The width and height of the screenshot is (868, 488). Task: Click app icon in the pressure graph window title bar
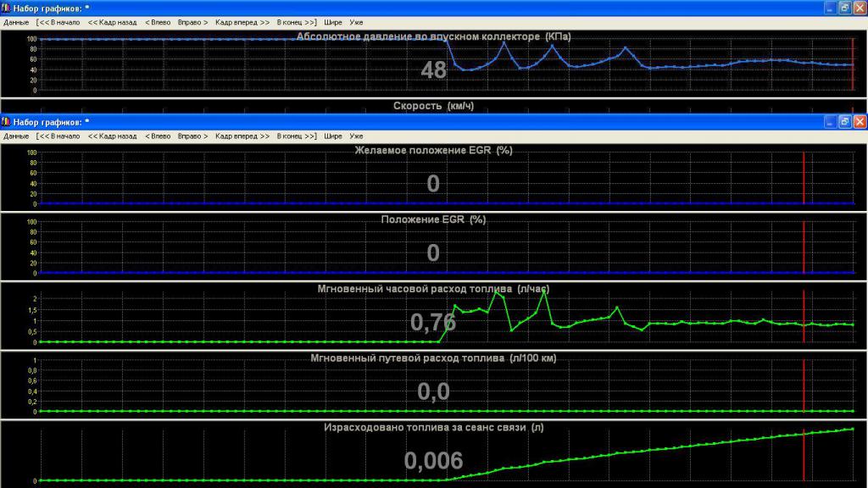[7, 8]
